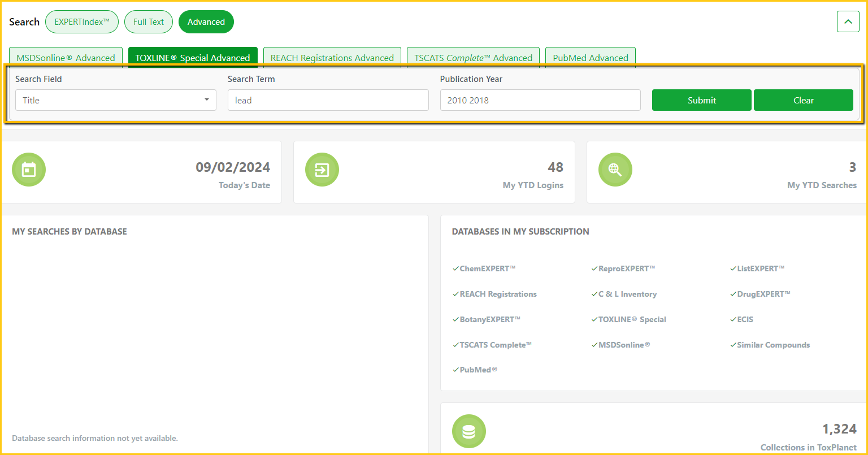
Task: Select the TOXLINE Special Advanced tab
Action: click(193, 58)
